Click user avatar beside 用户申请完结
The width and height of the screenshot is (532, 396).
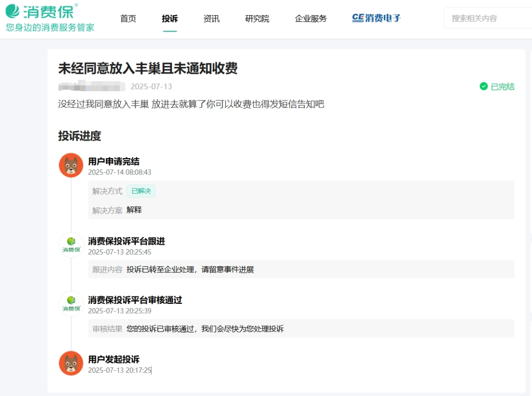71,165
